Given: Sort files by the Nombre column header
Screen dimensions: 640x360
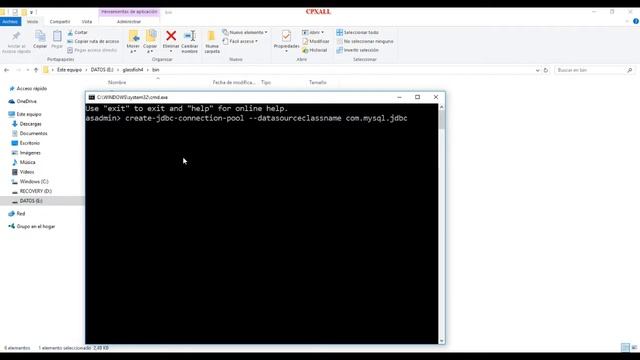Looking at the screenshot, I should coord(117,82).
